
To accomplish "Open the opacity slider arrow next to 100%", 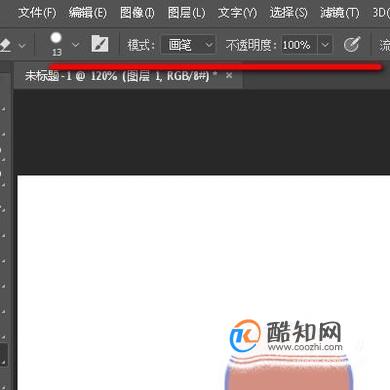I will pos(325,45).
